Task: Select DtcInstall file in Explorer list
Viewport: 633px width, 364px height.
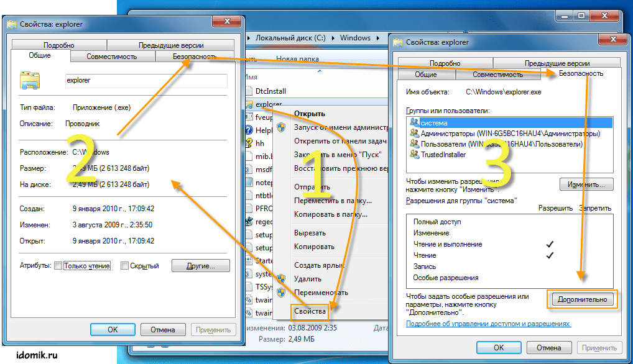Action: pos(270,91)
